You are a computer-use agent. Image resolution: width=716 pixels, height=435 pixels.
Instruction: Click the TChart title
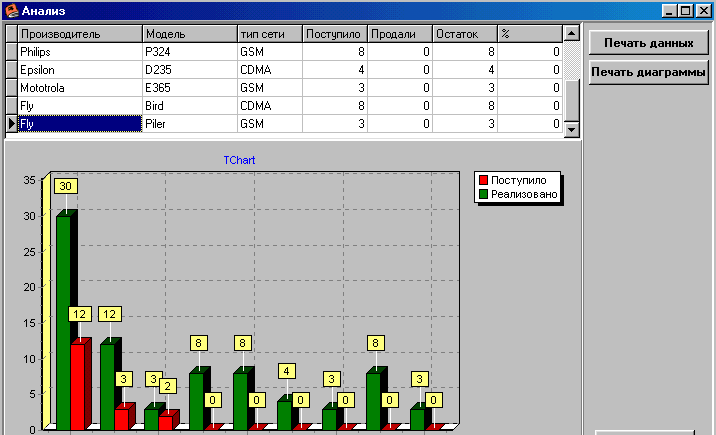(239, 160)
